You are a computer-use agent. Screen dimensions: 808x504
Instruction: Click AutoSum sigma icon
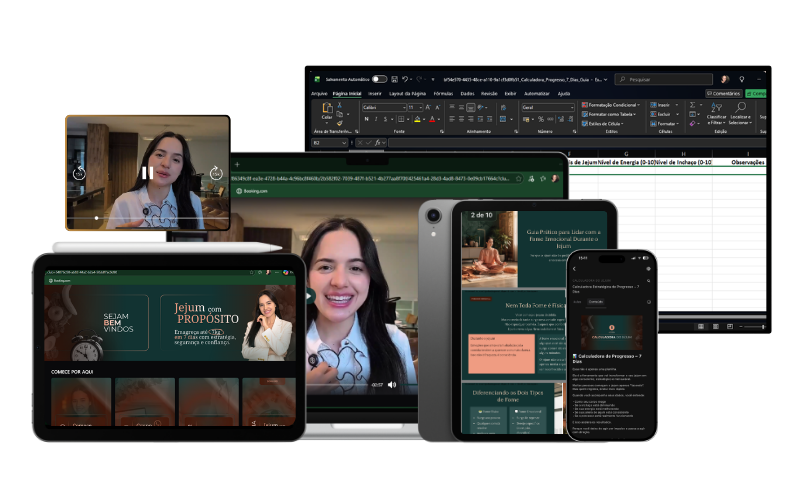pyautogui.click(x=692, y=105)
